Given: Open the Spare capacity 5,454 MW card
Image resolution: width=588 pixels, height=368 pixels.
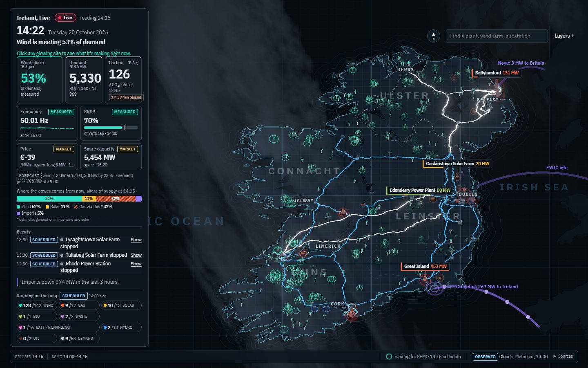Looking at the screenshot, I should [111, 157].
